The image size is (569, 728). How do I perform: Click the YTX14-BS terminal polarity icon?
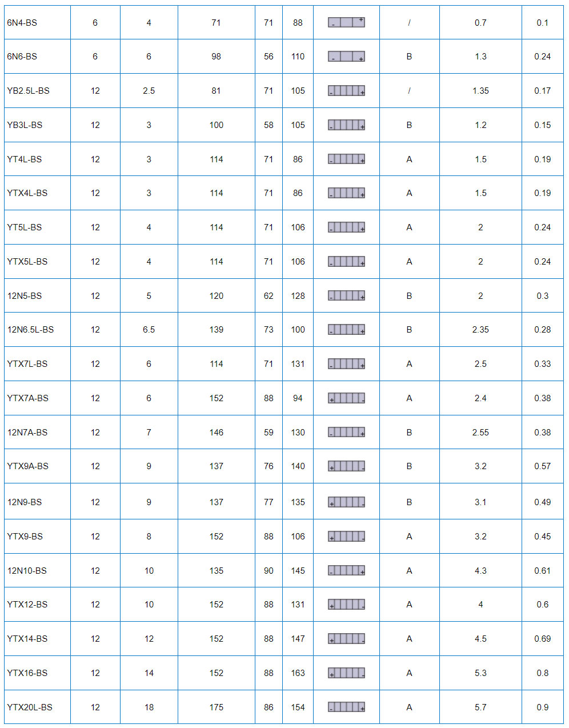[x=346, y=638]
